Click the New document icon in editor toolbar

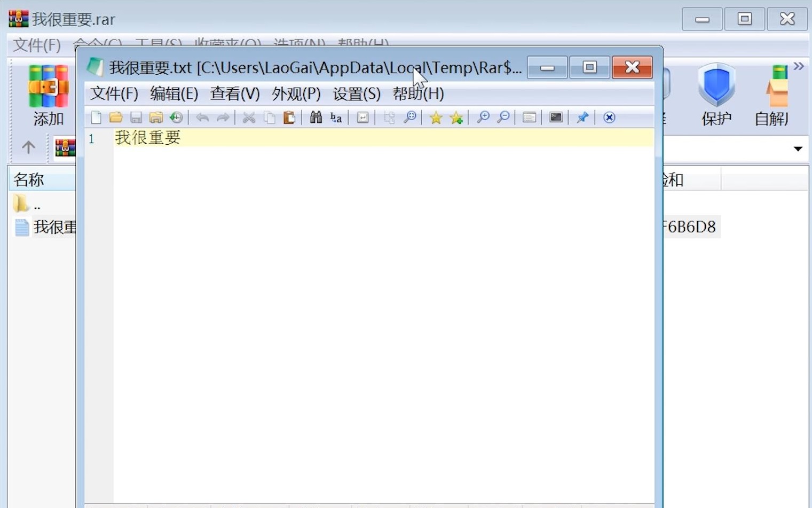(96, 118)
